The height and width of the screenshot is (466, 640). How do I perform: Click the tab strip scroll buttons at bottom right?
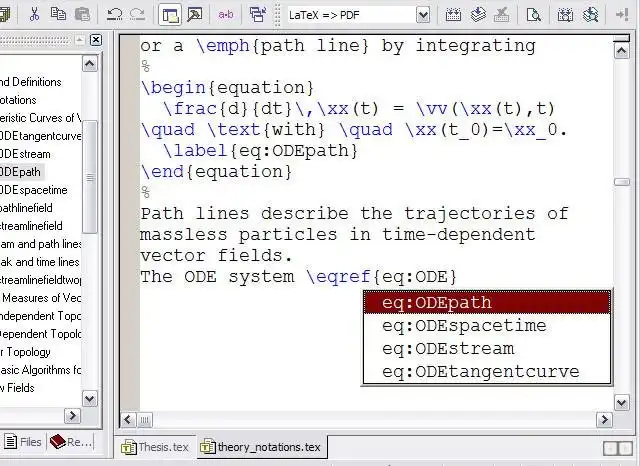pos(618,448)
